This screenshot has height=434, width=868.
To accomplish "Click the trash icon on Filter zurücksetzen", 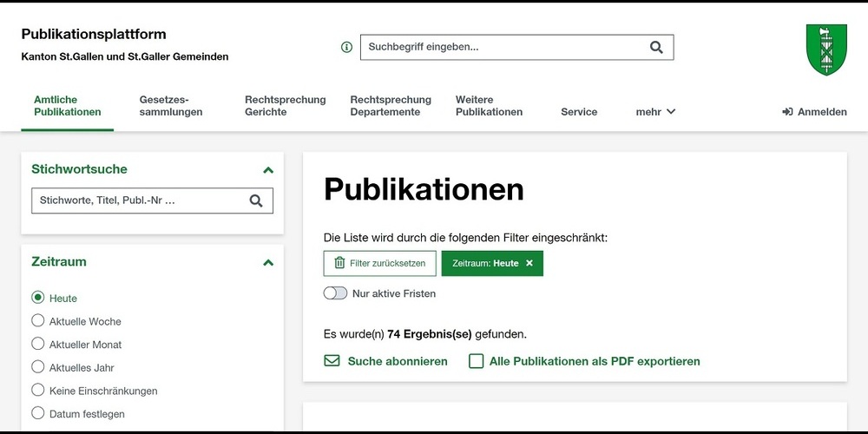I will (x=339, y=264).
